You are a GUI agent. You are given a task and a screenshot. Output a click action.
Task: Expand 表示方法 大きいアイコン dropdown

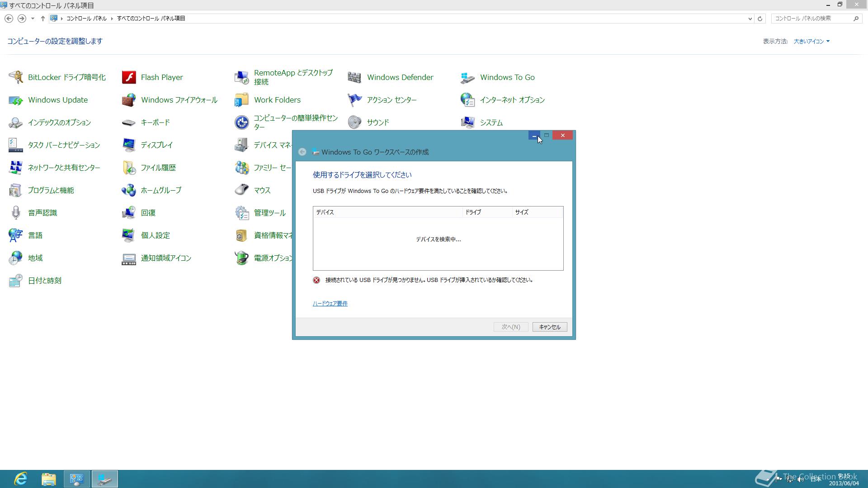pos(812,41)
